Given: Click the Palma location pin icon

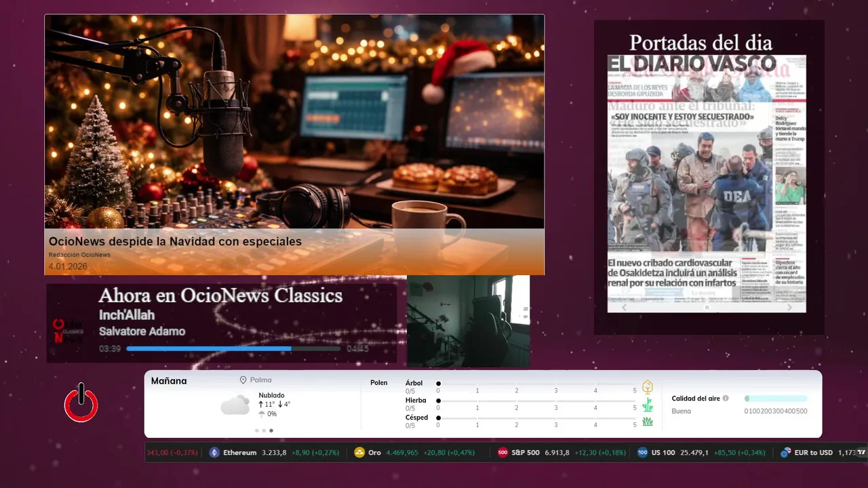Looking at the screenshot, I should [243, 380].
